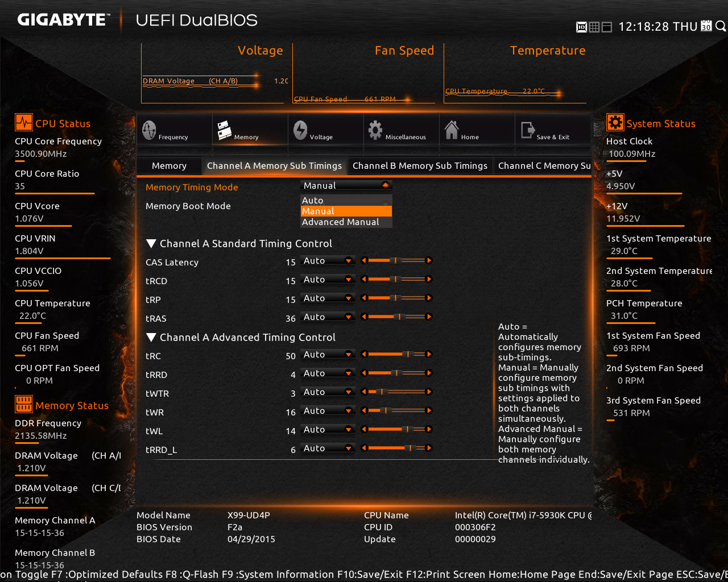Viewport: 728px width, 582px height.
Task: Increase tWL with right arrow
Action: point(429,429)
